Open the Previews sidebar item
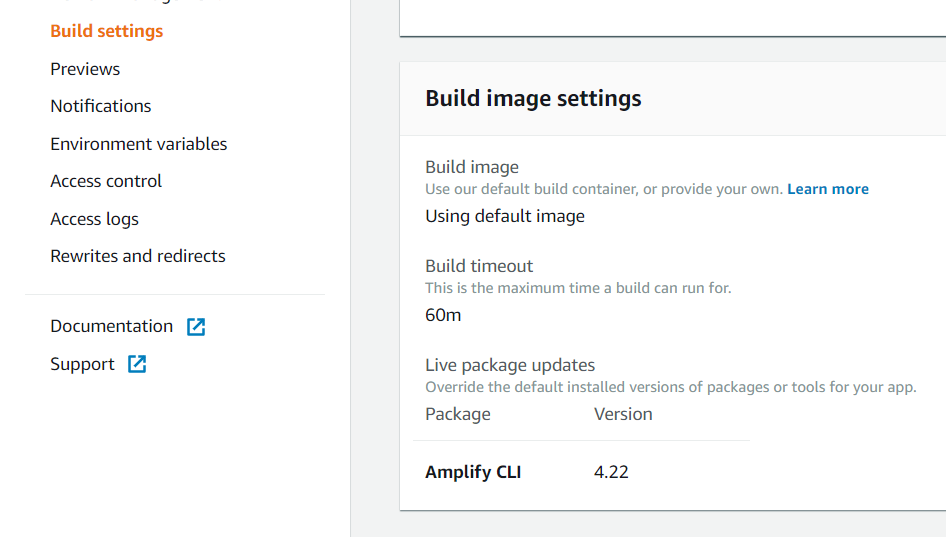 [85, 69]
